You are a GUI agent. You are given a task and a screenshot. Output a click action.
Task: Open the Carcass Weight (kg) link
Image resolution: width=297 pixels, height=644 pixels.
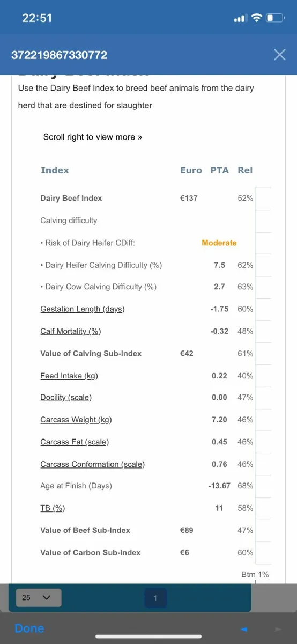76,420
